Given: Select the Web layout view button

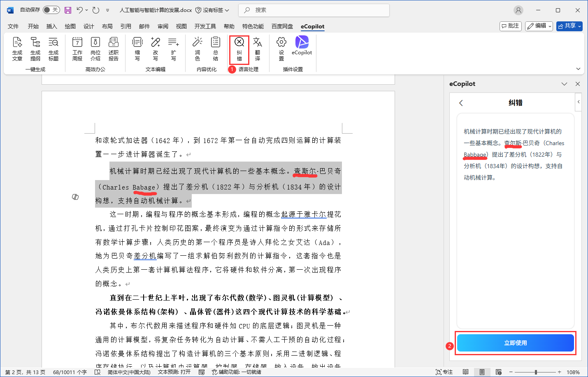Looking at the screenshot, I should pos(499,372).
